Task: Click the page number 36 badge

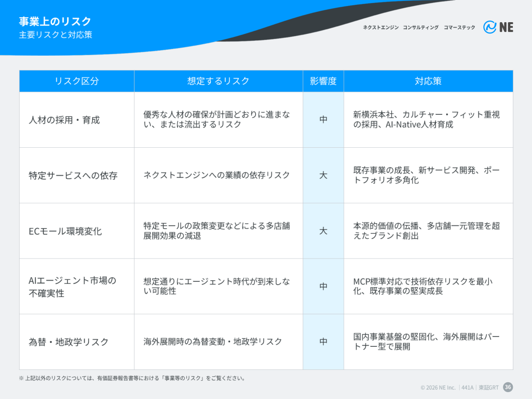Action: (508, 387)
